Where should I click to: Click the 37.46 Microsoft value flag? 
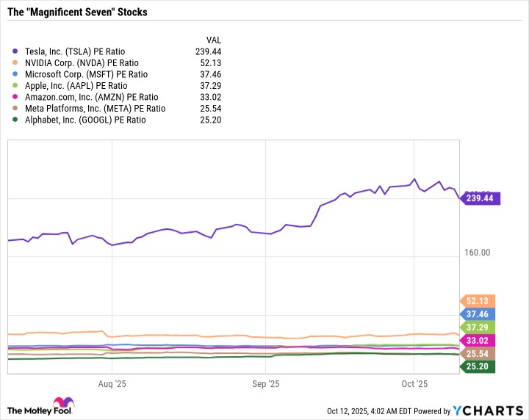click(479, 314)
